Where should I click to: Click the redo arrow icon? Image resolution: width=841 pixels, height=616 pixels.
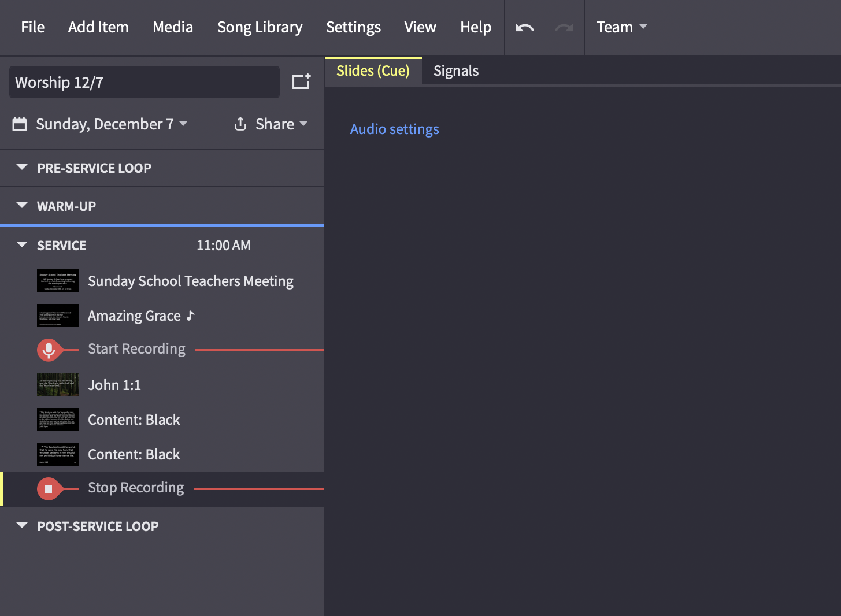564,28
